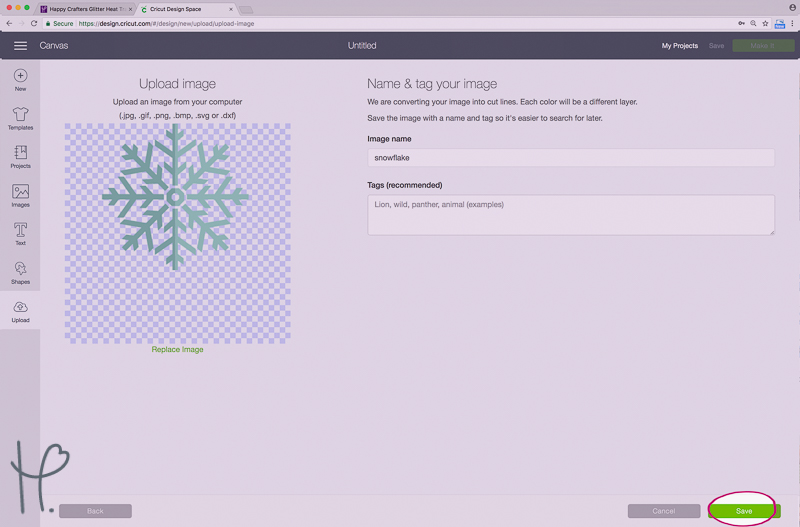Open My Projects in header
The height and width of the screenshot is (527, 800).
click(x=680, y=46)
